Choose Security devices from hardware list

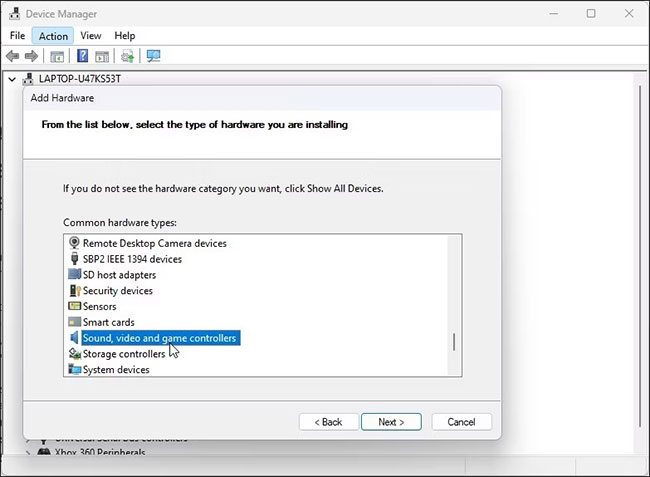[117, 291]
